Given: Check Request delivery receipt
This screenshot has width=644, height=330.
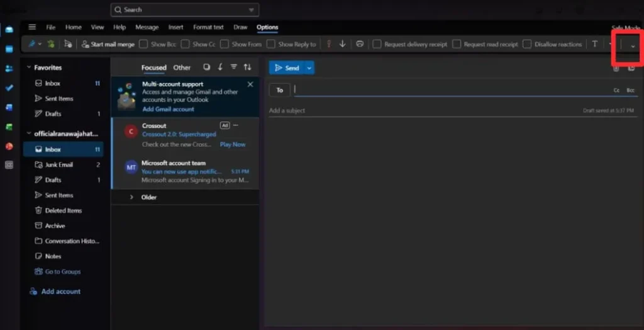Looking at the screenshot, I should coord(377,44).
